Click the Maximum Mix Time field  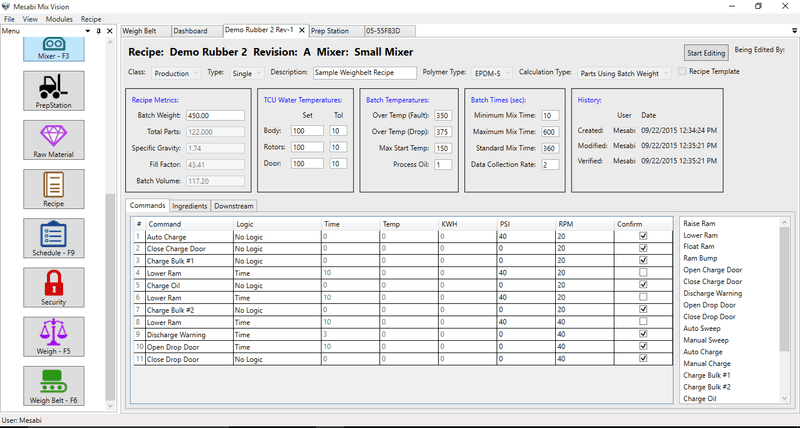550,132
